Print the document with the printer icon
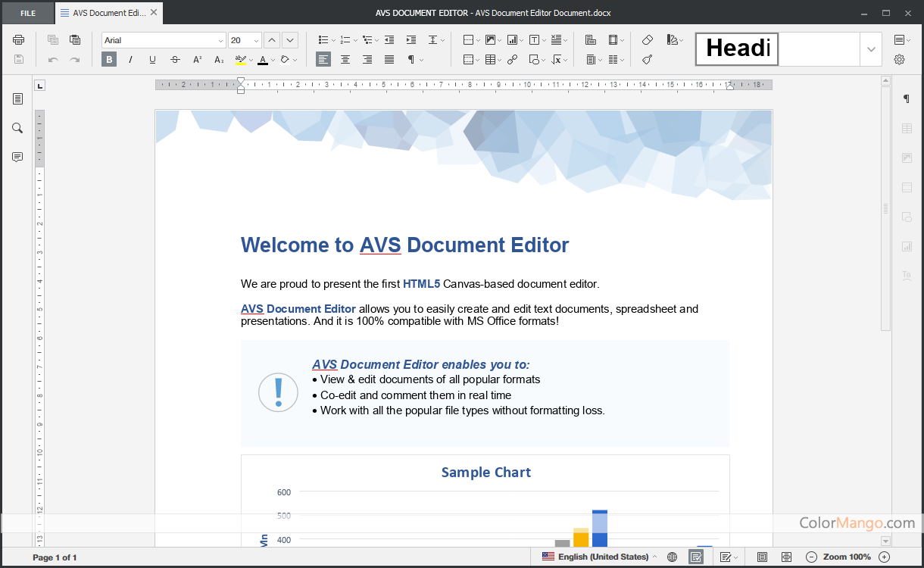Viewport: 924px width, 568px height. coord(19,40)
